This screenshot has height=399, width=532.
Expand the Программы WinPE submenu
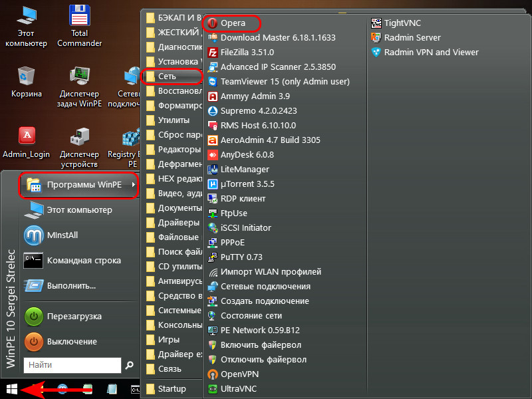(78, 185)
